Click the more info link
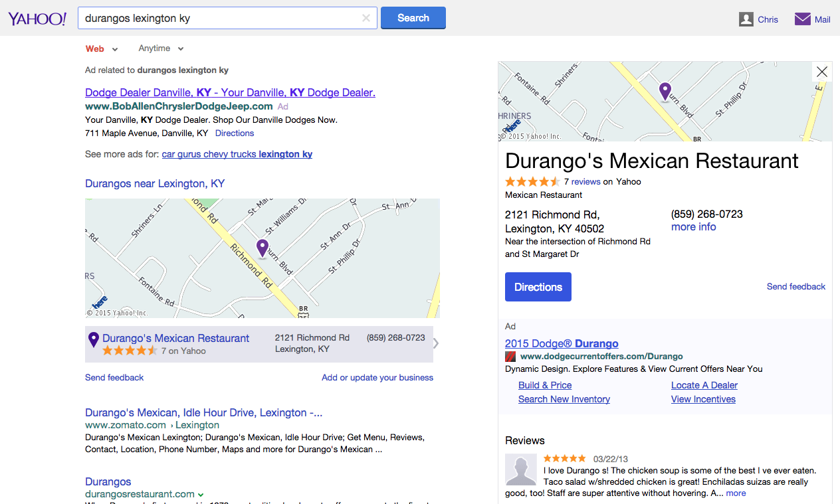The height and width of the screenshot is (504, 840). (x=694, y=227)
